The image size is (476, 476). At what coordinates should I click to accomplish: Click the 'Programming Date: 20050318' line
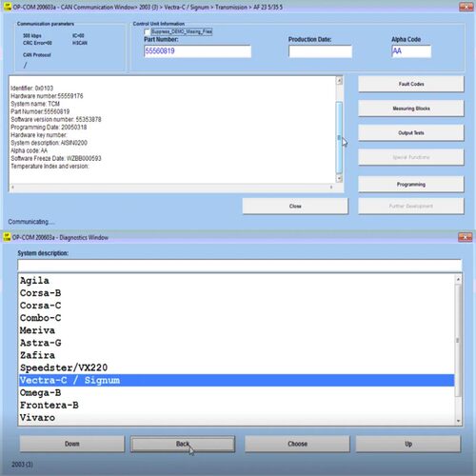(49, 128)
